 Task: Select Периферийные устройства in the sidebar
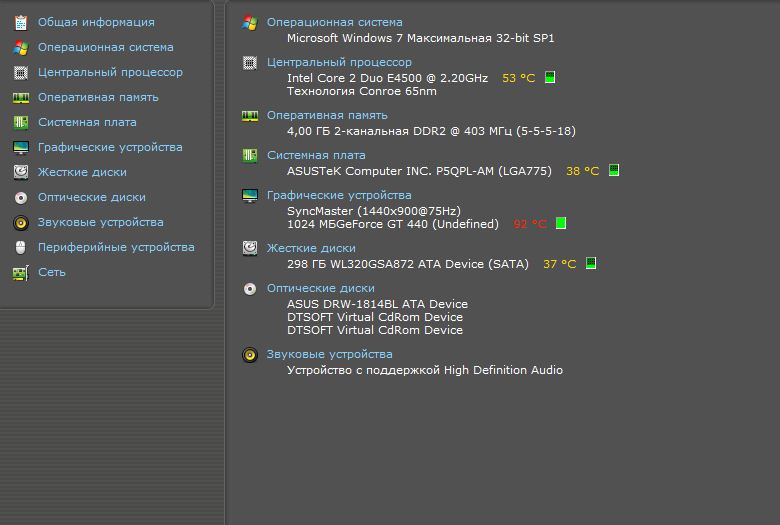click(116, 247)
